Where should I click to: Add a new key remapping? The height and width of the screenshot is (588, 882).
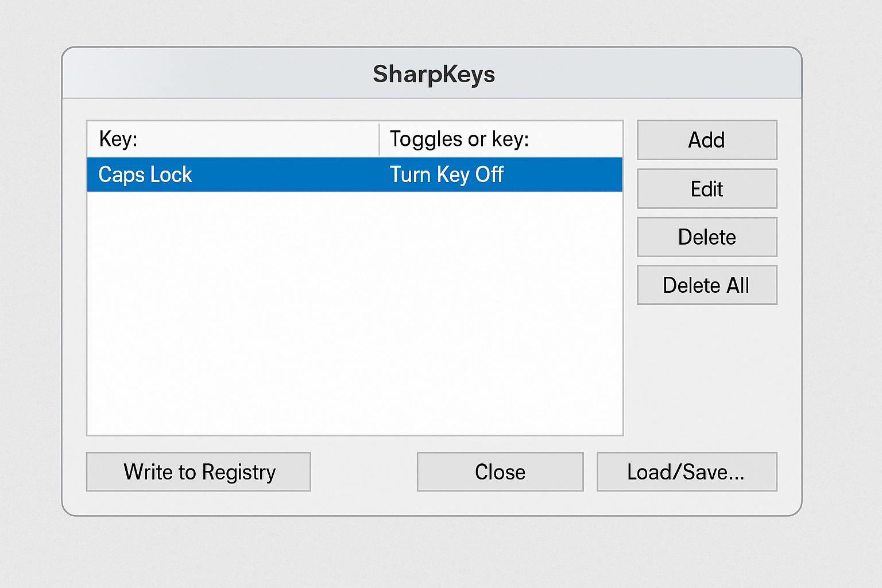coord(706,140)
